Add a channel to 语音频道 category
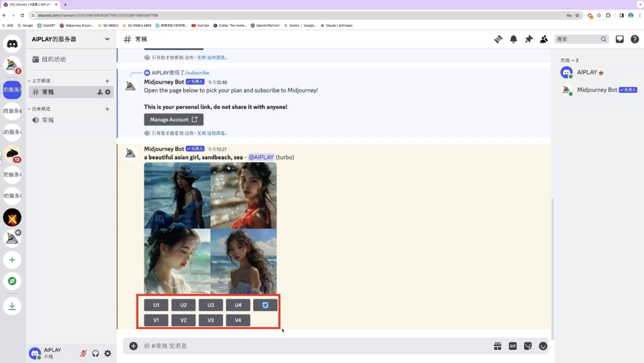 click(107, 109)
